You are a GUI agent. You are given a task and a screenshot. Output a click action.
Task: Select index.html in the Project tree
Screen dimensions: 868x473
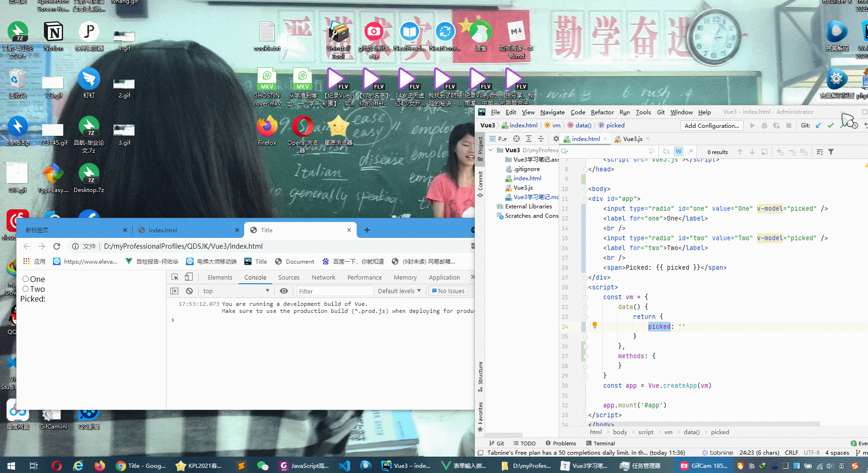(x=527, y=178)
